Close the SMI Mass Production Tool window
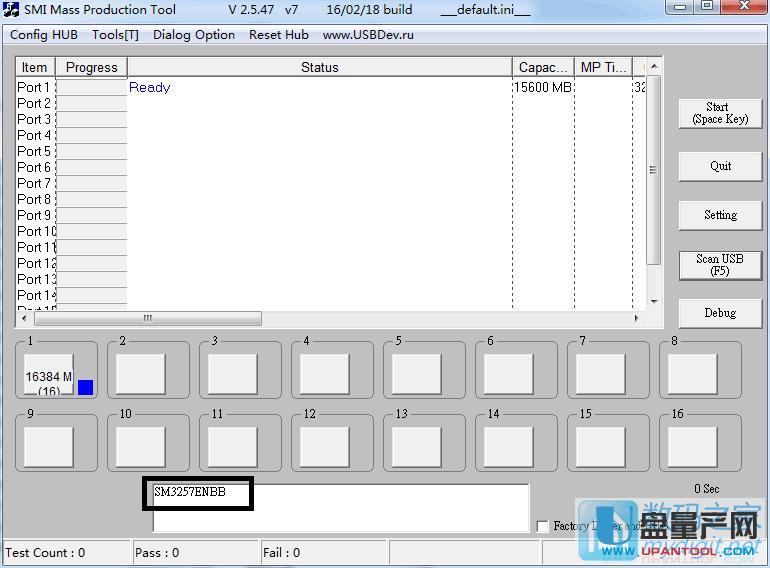The image size is (770, 568). (x=744, y=6)
